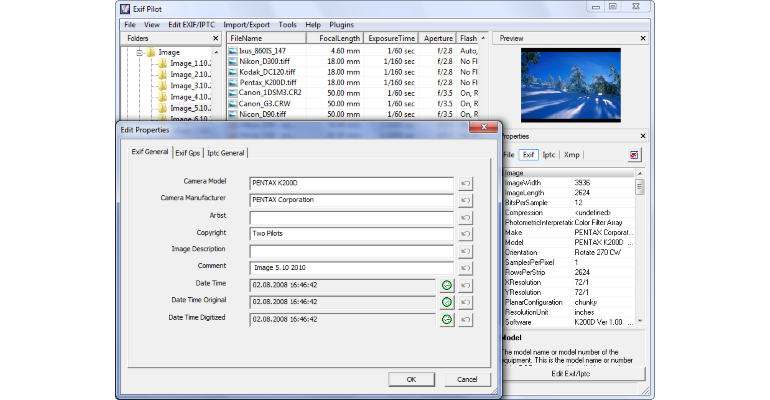The height and width of the screenshot is (400, 770).
Task: Switch to the Iptc General tab
Action: pyautogui.click(x=225, y=153)
